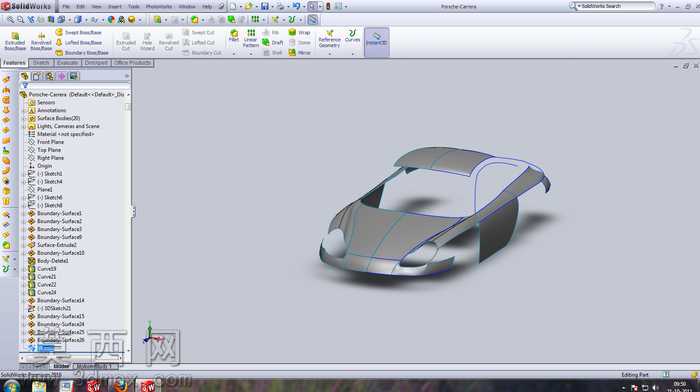700x392 pixels.
Task: Click the Undo icon in top toolbar
Action: [x=296, y=7]
